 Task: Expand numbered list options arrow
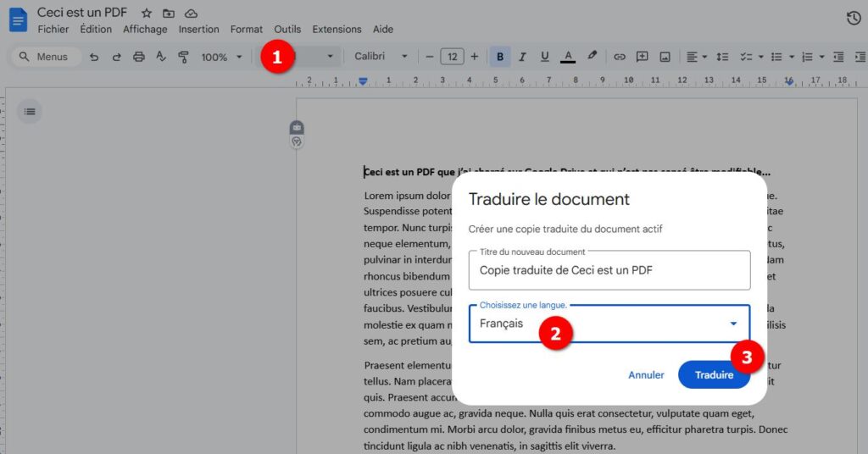tap(821, 57)
